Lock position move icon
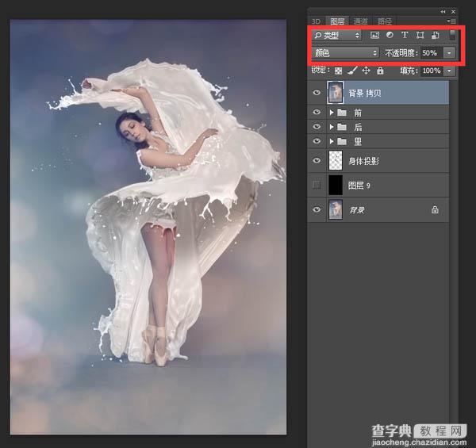Image resolution: width=476 pixels, height=448 pixels. click(x=366, y=71)
